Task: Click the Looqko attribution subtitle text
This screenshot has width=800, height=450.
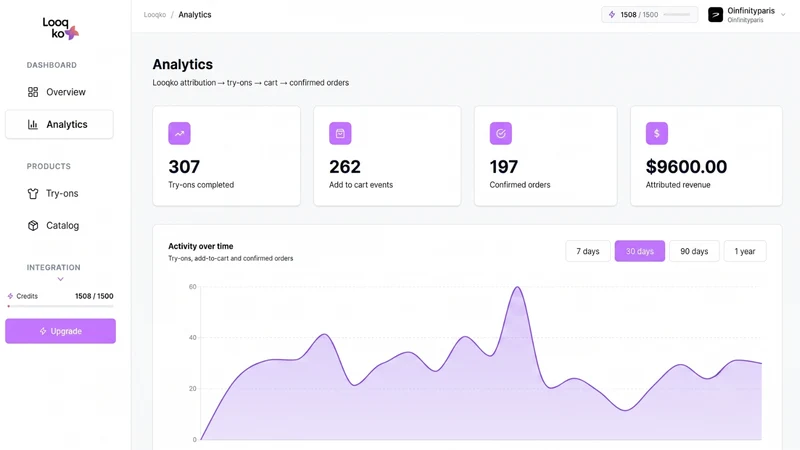Action: tap(251, 83)
